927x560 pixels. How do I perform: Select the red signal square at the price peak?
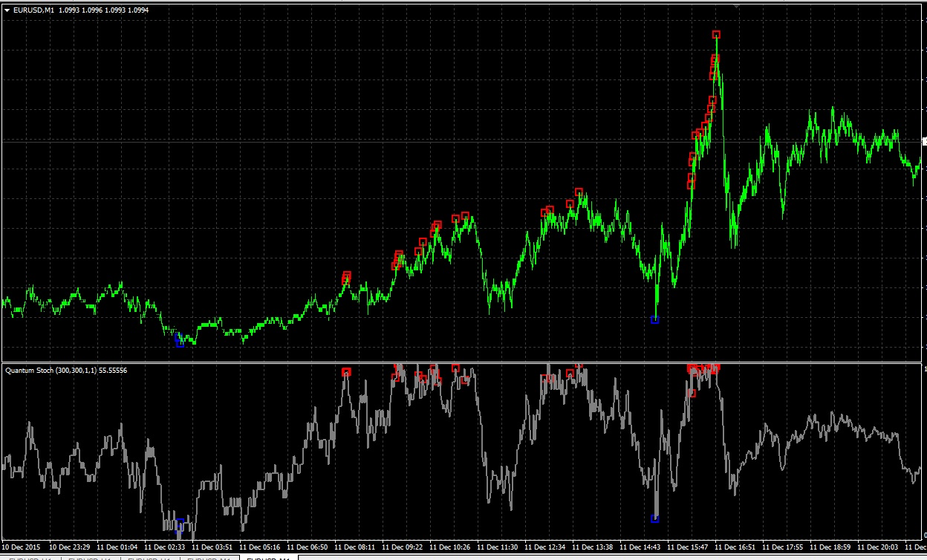point(716,34)
